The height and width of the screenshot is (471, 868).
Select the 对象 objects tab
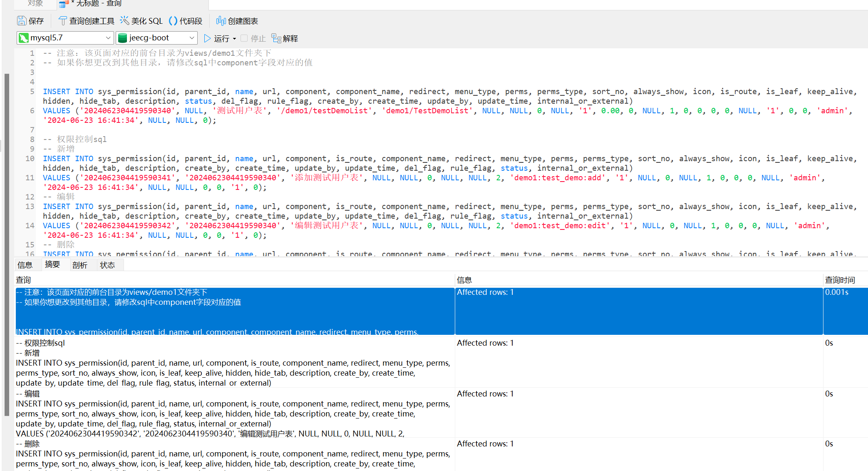(x=35, y=3)
